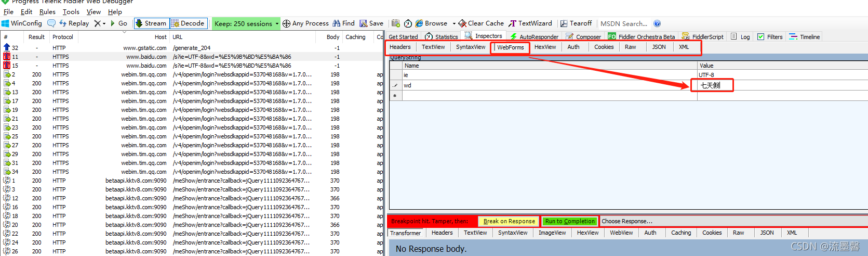Image resolution: width=868 pixels, height=256 pixels.
Task: Open the Keep 250 sessions dropdown
Action: [x=246, y=23]
